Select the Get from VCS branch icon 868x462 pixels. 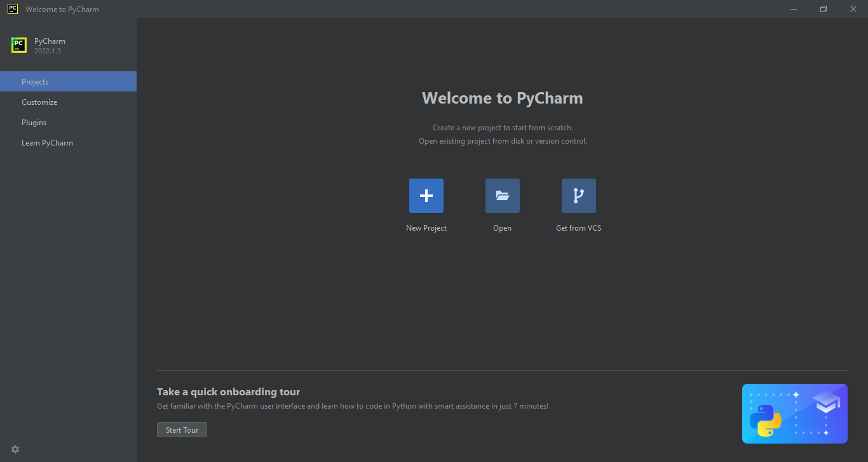(578, 196)
